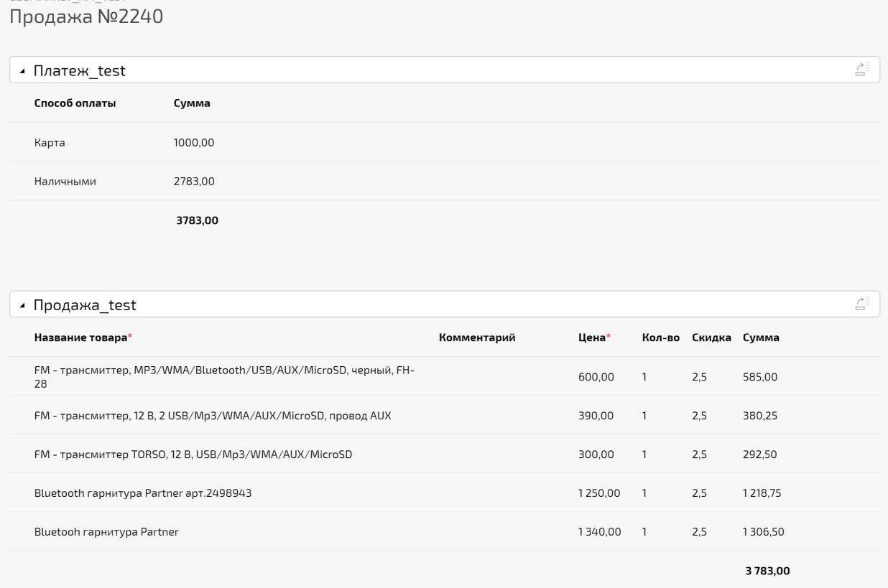Collapse the Продажа_test section triangle
The height and width of the screenshot is (588, 888).
tap(22, 305)
